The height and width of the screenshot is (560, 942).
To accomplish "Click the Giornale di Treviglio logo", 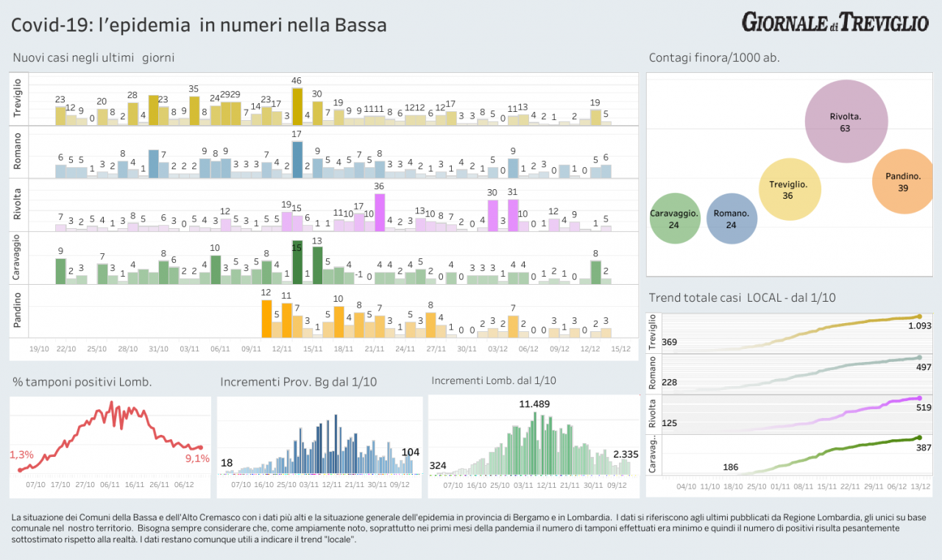I will pyautogui.click(x=835, y=22).
